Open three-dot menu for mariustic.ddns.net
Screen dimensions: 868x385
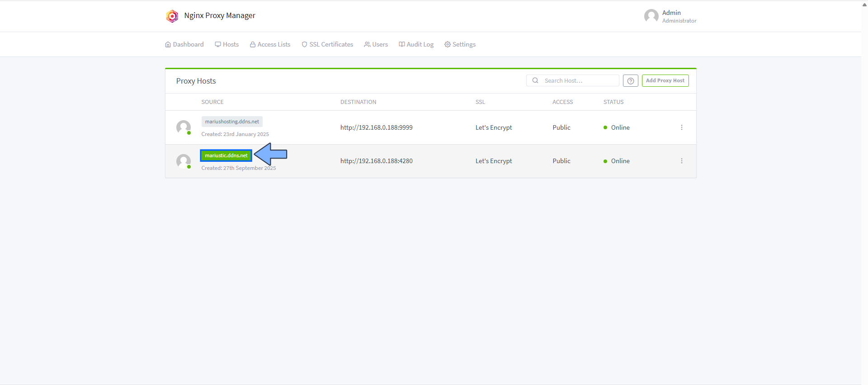tap(681, 161)
